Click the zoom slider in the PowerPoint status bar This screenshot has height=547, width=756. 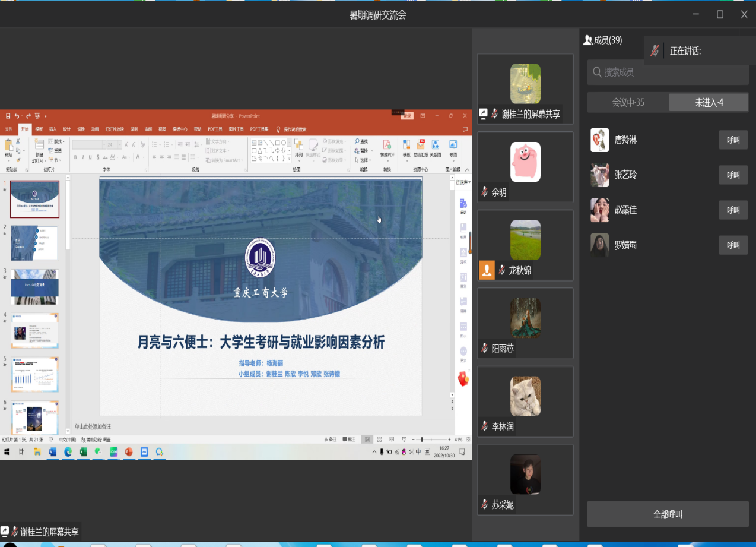(421, 440)
